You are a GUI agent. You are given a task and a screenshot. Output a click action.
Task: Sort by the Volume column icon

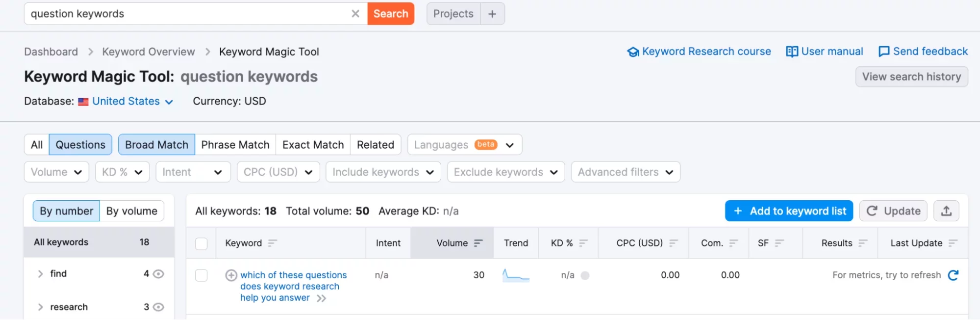pos(478,243)
